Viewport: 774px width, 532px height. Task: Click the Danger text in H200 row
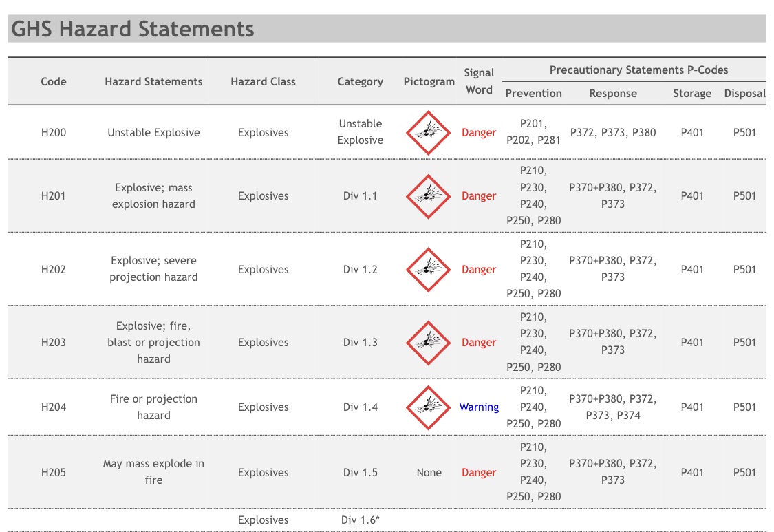point(479,132)
